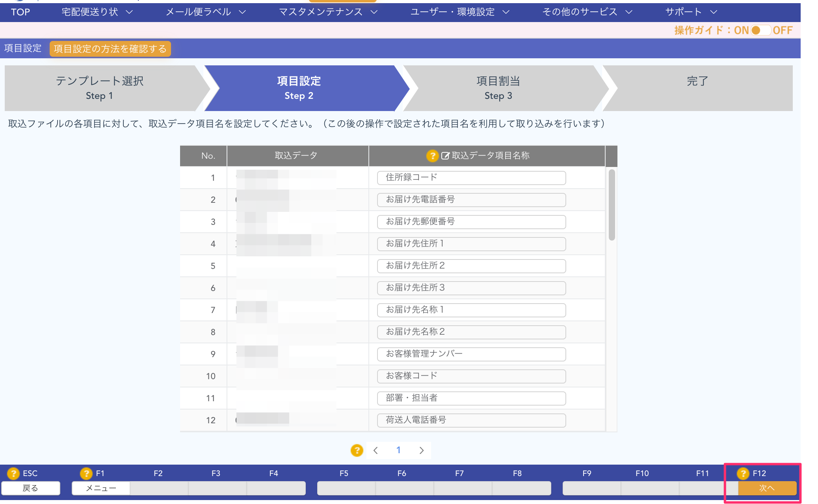Click help icon beside 取込データ項目名称 header

click(x=432, y=156)
